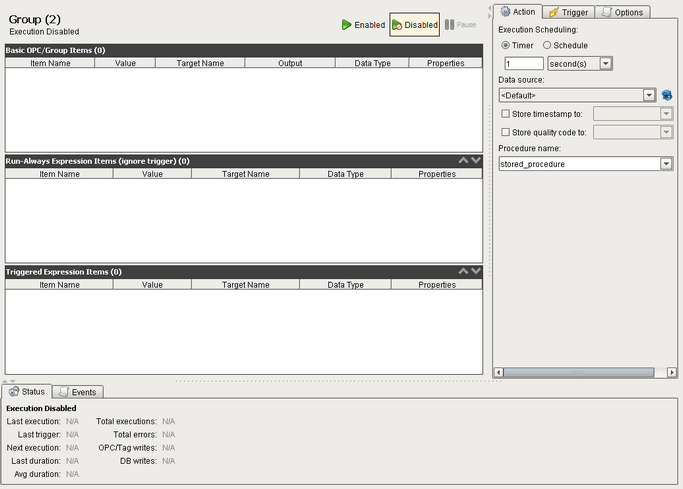The image size is (683, 489).
Task: Click Properties header in Basic OPC items
Action: [x=446, y=63]
